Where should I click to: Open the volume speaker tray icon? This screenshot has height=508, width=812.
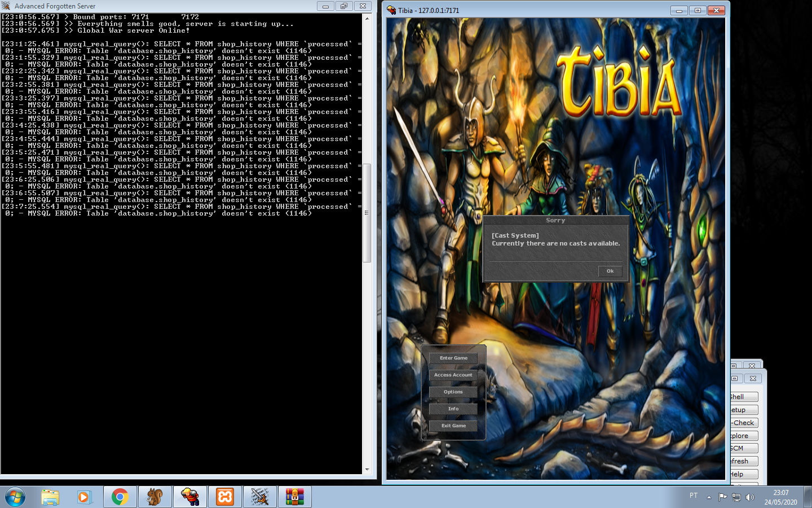[x=749, y=497]
